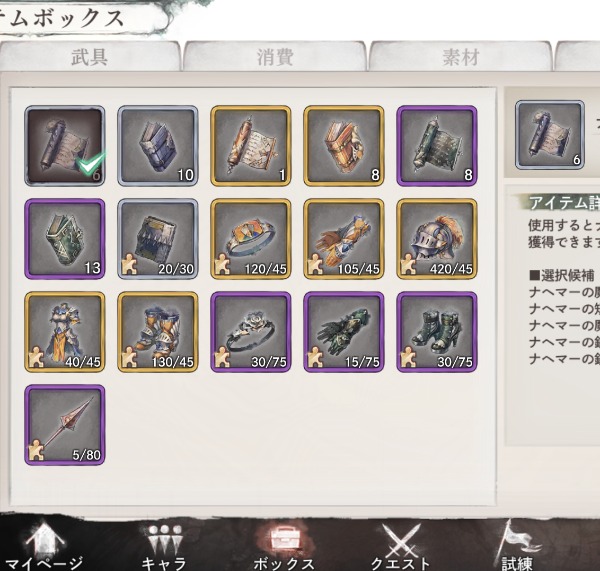
Task: Select the green book item showing 13
Action: click(65, 239)
